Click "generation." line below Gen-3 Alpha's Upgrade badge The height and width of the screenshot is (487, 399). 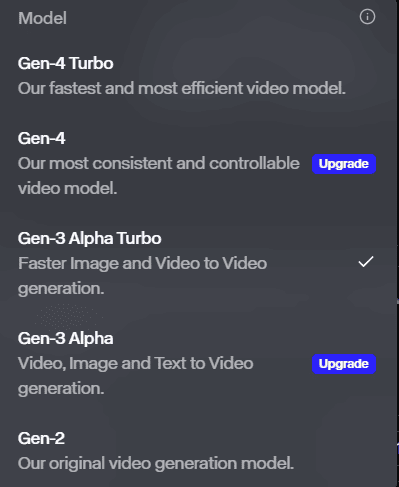pyautogui.click(x=61, y=389)
